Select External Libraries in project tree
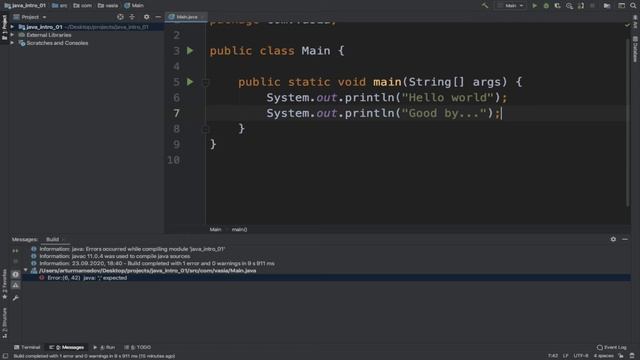This screenshot has width=640, height=360. coord(49,35)
